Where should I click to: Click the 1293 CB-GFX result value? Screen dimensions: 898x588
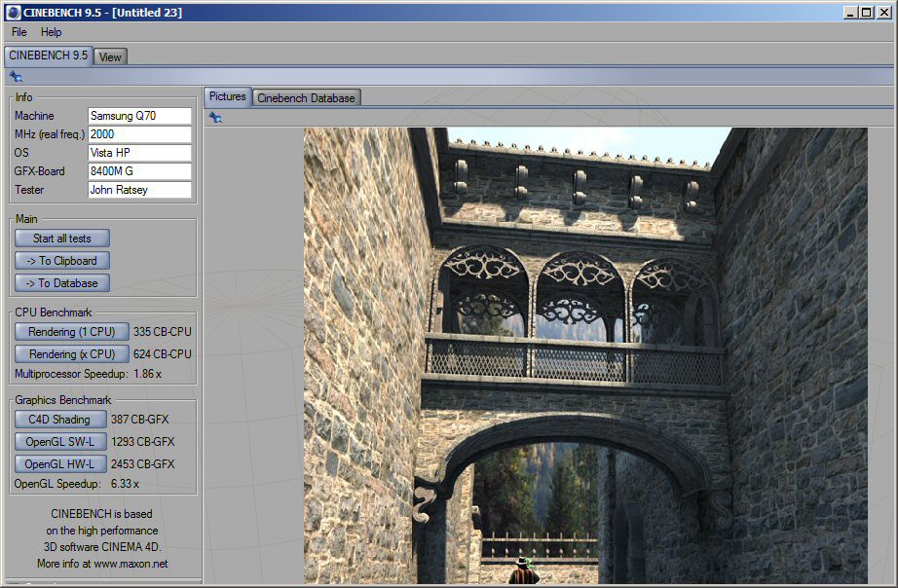[142, 441]
